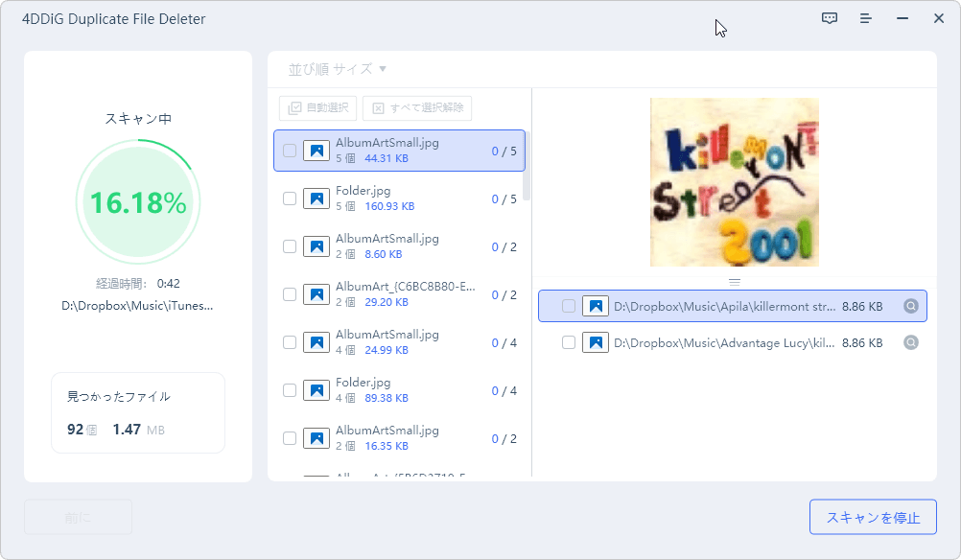The image size is (961, 560).
Task: Click image icon of Folder.jpg 160.93 KB
Action: [x=316, y=198]
